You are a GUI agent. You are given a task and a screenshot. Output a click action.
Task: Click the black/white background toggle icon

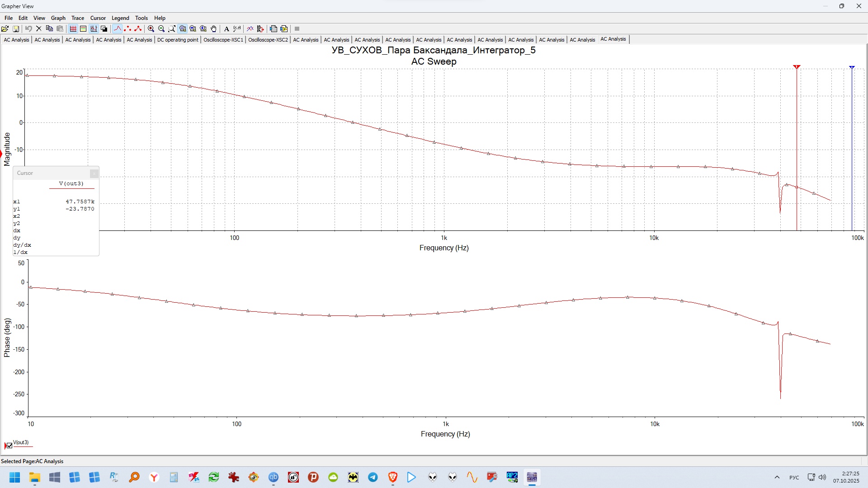(104, 28)
